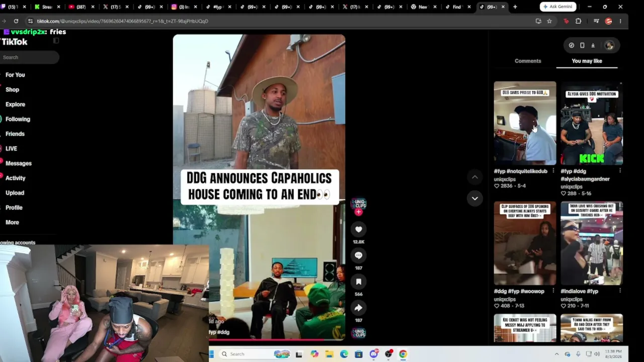
Task: Show hidden system tray icons
Action: (556, 354)
